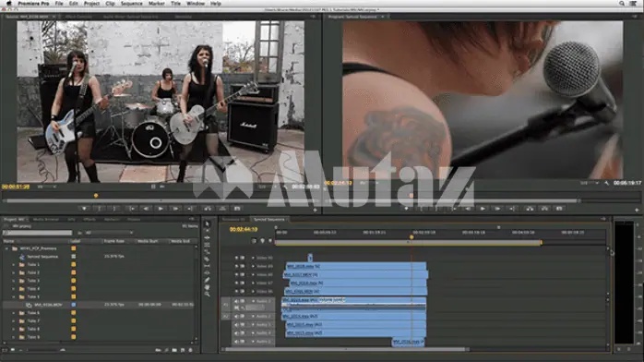Expand the Take 1 bin
This screenshot has height=362, width=644.
[14, 265]
